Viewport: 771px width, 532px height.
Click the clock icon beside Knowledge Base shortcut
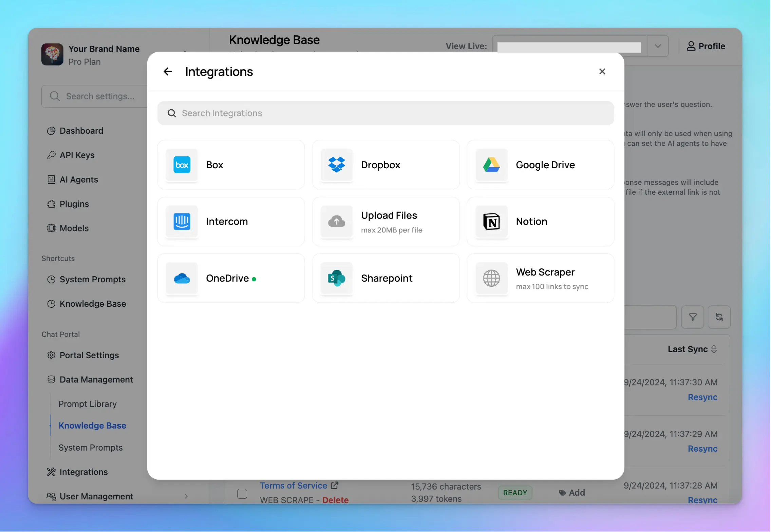tap(51, 304)
